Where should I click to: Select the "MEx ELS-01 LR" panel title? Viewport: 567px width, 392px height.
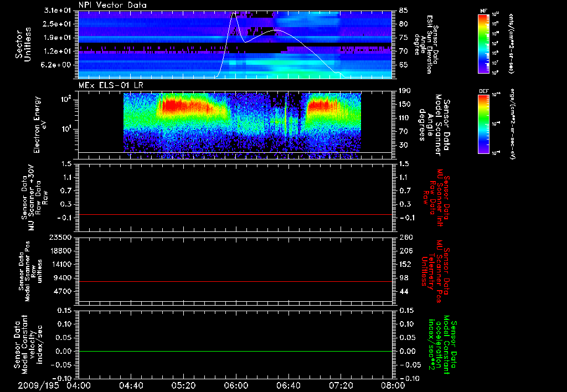[111, 85]
